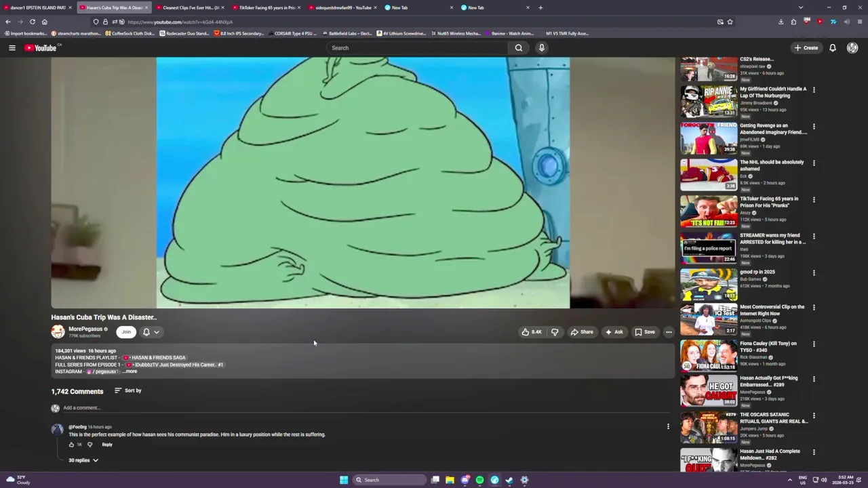Reload the page in the browser
This screenshot has width=868, height=488.
coord(32,22)
